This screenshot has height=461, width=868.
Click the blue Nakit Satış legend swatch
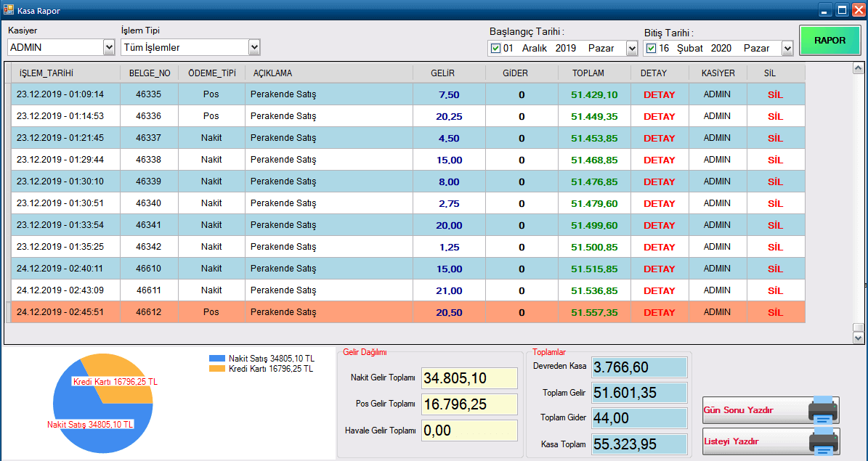(217, 358)
